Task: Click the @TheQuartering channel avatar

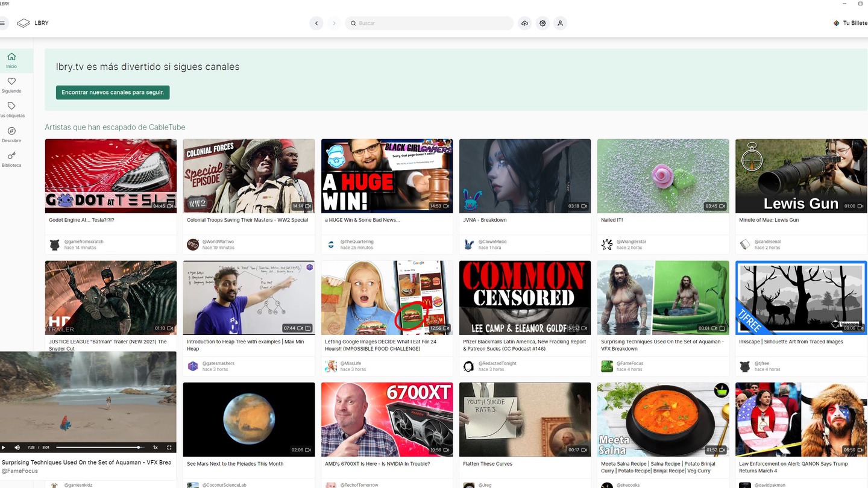Action: click(331, 245)
